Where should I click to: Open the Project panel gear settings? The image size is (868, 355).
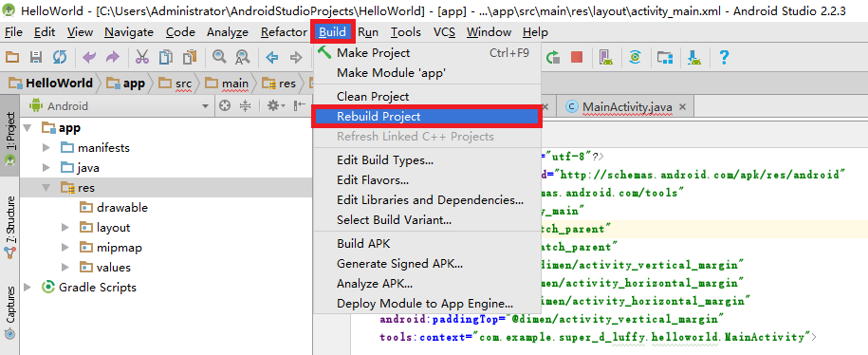coord(275,105)
